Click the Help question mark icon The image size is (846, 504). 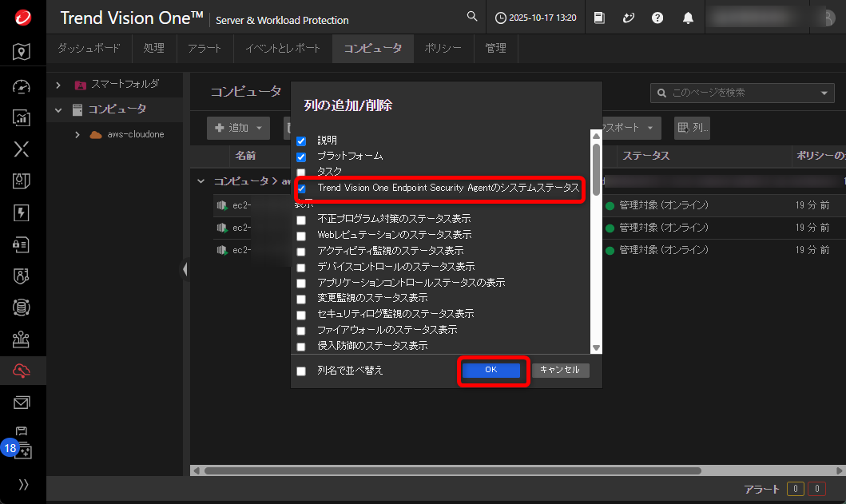[x=657, y=17]
